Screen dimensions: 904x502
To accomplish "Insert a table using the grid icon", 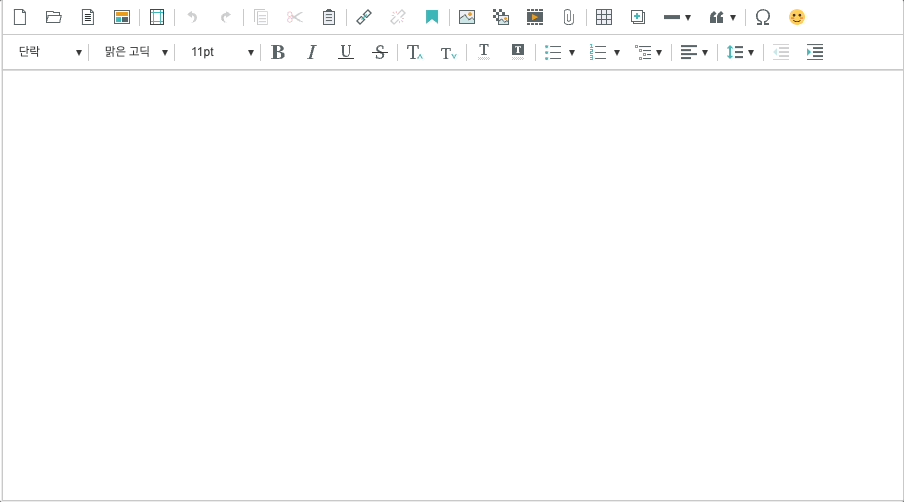I will click(x=603, y=17).
